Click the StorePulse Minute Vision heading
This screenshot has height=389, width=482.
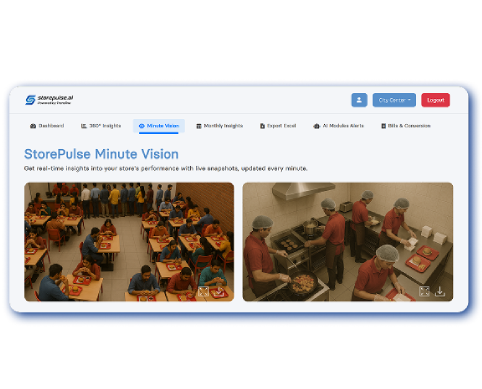101,154
